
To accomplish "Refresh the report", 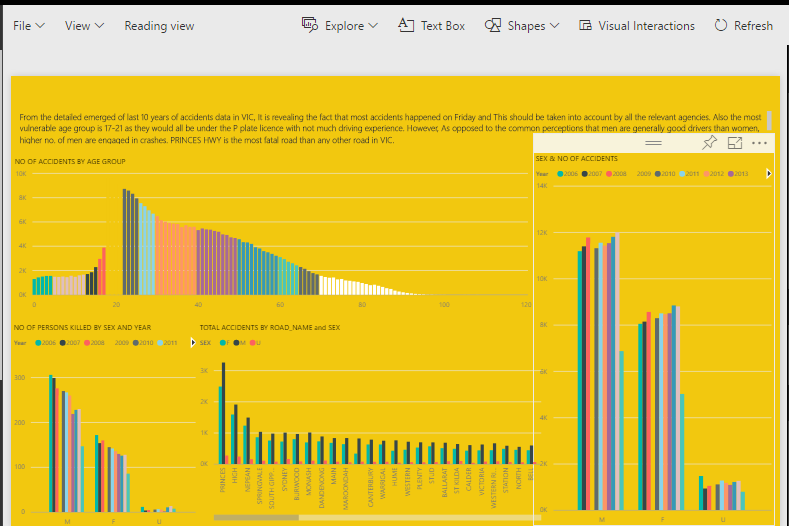I will point(744,26).
